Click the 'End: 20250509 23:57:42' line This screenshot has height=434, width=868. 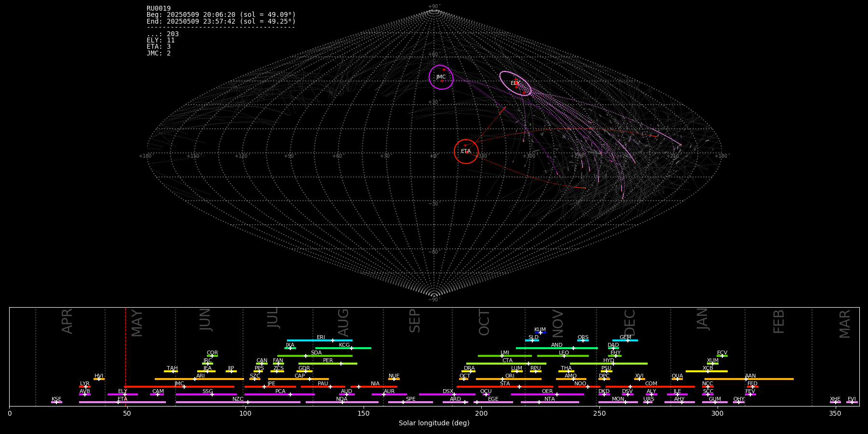tap(221, 21)
